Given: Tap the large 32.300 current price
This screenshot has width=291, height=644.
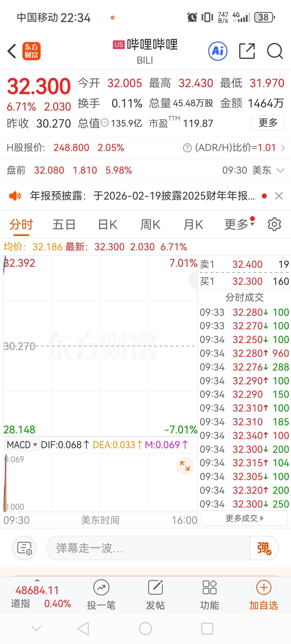Looking at the screenshot, I should [39, 86].
